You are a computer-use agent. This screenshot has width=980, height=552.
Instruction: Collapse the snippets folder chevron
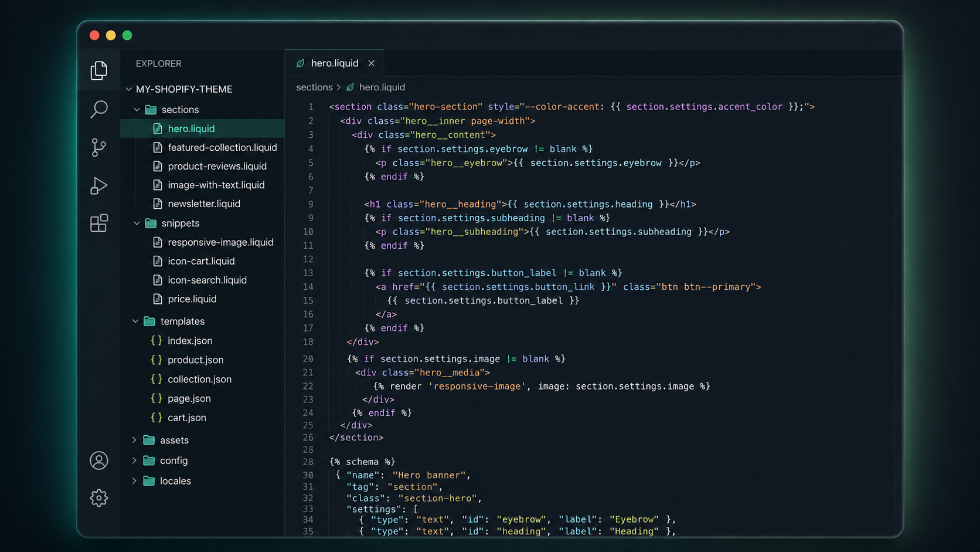[x=137, y=223]
